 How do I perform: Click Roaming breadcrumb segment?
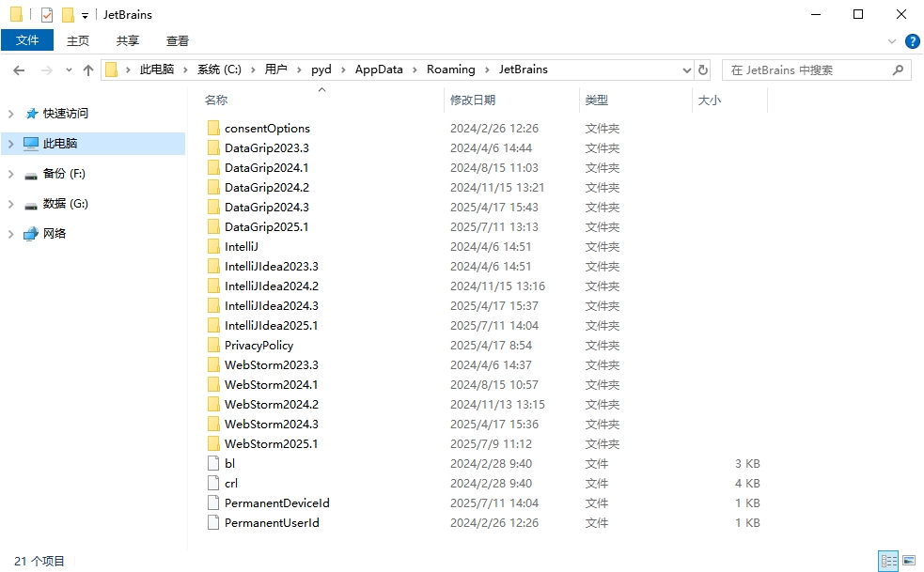(451, 70)
